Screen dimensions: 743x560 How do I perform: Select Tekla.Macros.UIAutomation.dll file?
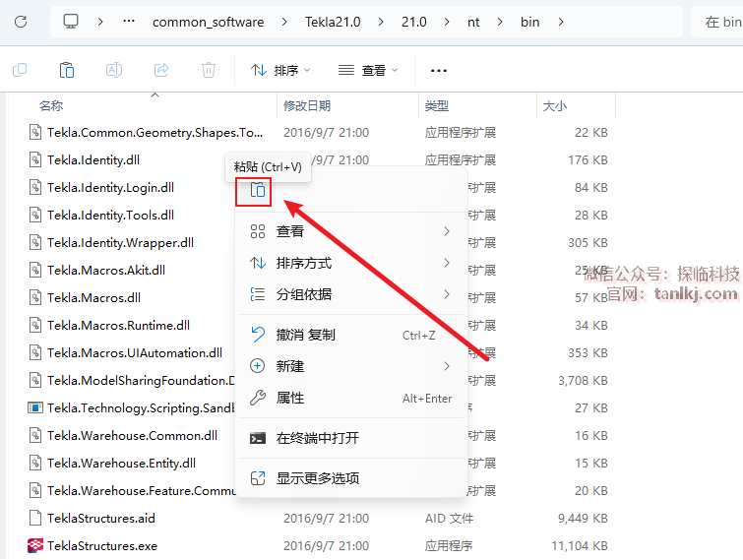click(135, 353)
